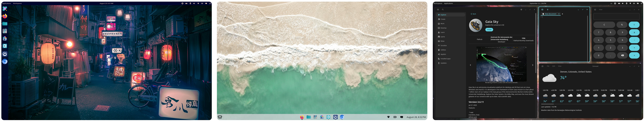Open Firefox from the left vertical dock
The width and height of the screenshot is (644, 122).
click(x=5, y=16)
